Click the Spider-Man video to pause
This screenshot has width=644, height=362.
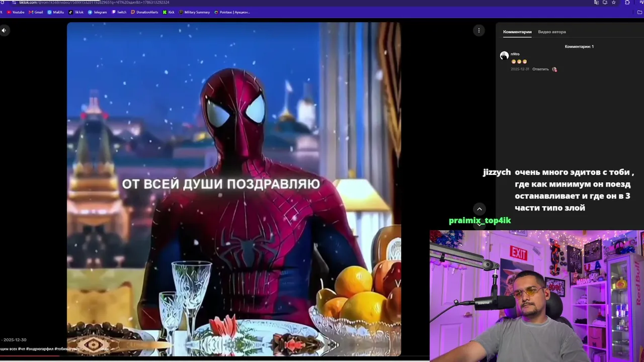234,189
